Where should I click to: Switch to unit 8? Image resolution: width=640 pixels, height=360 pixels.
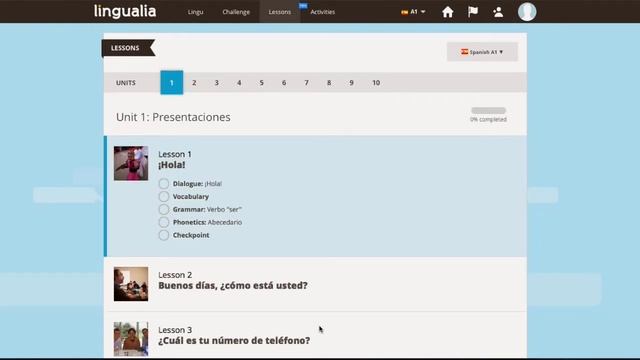point(329,82)
